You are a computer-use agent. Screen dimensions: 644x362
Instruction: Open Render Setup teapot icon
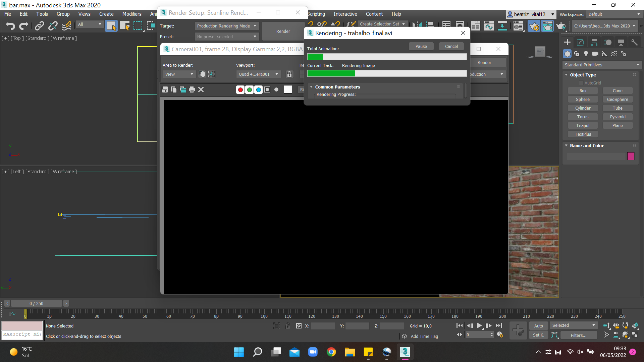[x=534, y=26]
